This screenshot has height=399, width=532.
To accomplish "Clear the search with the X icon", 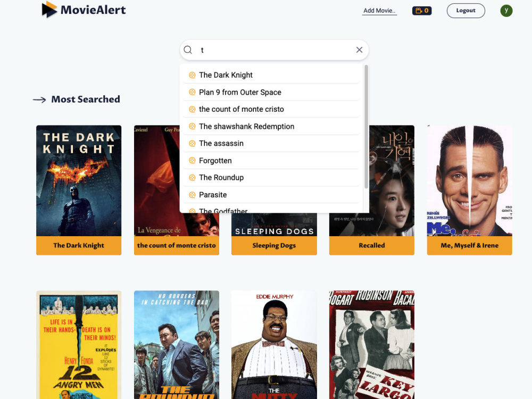I will pos(359,50).
